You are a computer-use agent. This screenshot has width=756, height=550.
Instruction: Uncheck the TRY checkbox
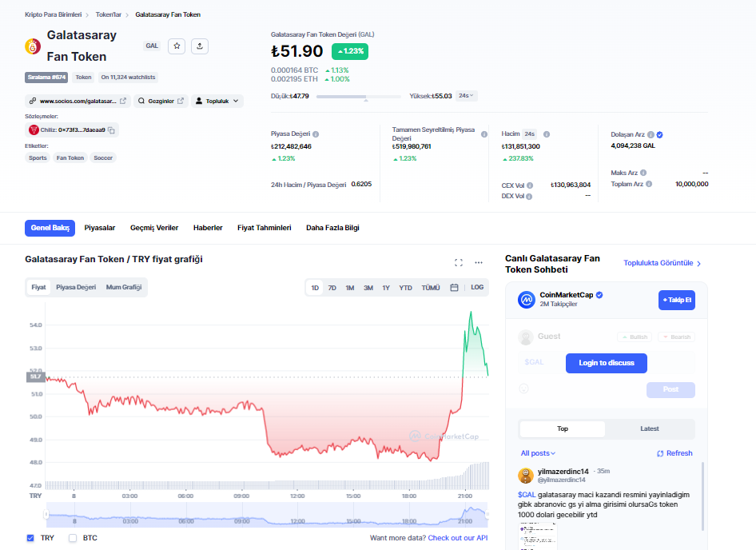30,538
